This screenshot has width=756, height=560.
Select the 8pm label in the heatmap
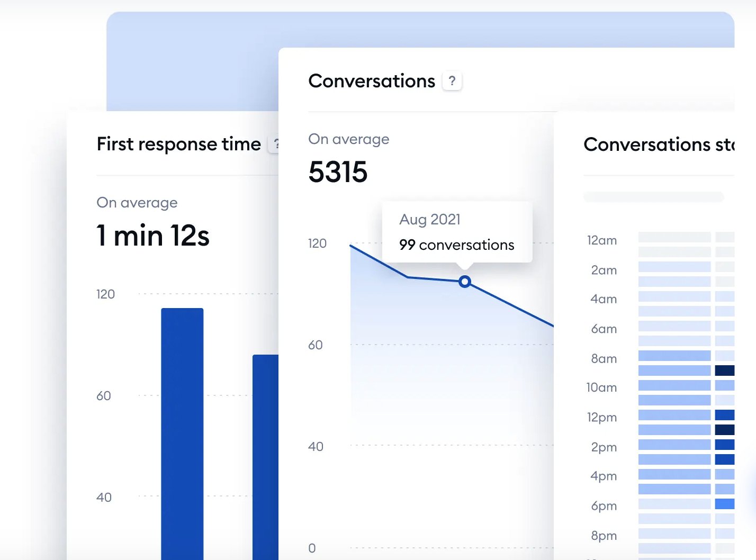pos(602,535)
